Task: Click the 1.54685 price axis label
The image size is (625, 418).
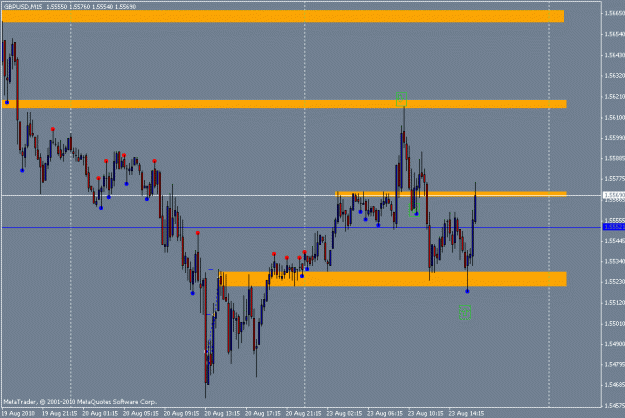Action: pyautogui.click(x=614, y=385)
